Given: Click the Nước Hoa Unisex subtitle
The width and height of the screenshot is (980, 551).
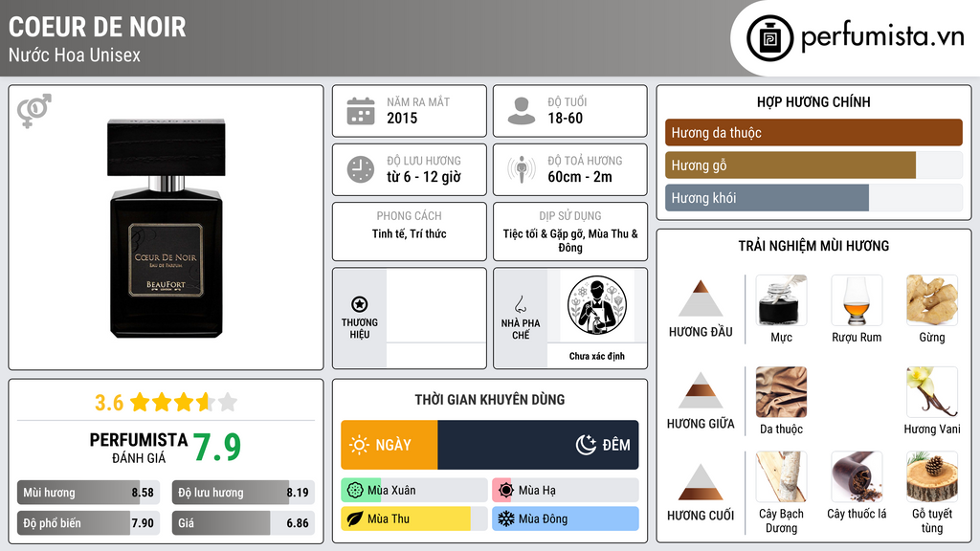Looking at the screenshot, I should tap(75, 55).
